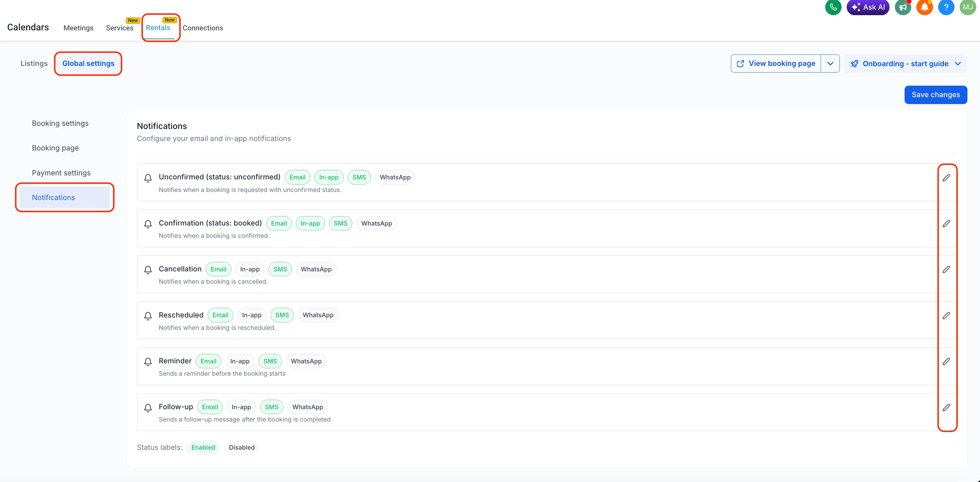Click the rocket icon in Onboarding guide
The height and width of the screenshot is (482, 980).
(x=854, y=64)
